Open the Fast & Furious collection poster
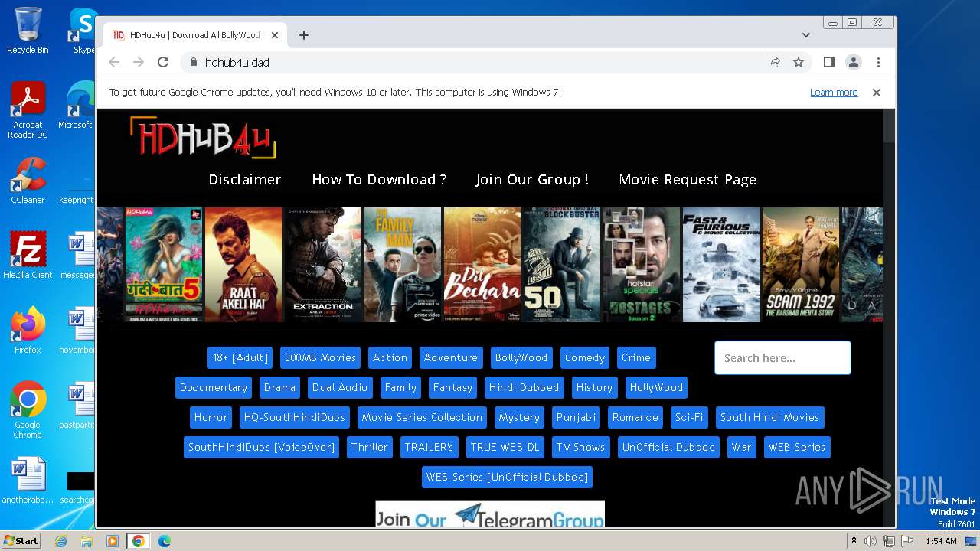This screenshot has height=551, width=980. [721, 265]
